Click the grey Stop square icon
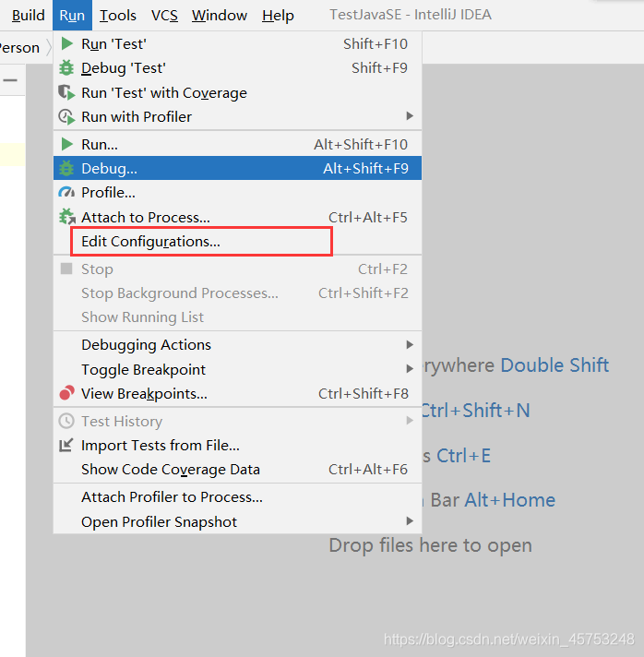The height and width of the screenshot is (657, 644). coord(66,269)
